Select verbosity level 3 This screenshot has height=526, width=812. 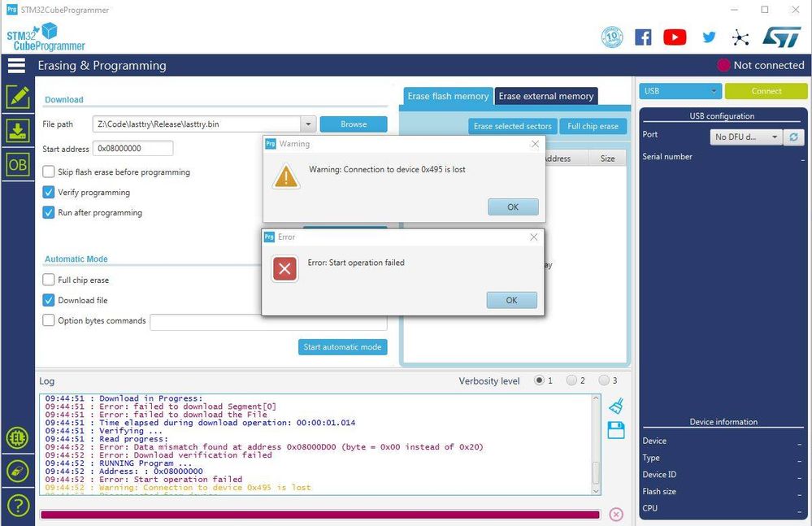[604, 380]
